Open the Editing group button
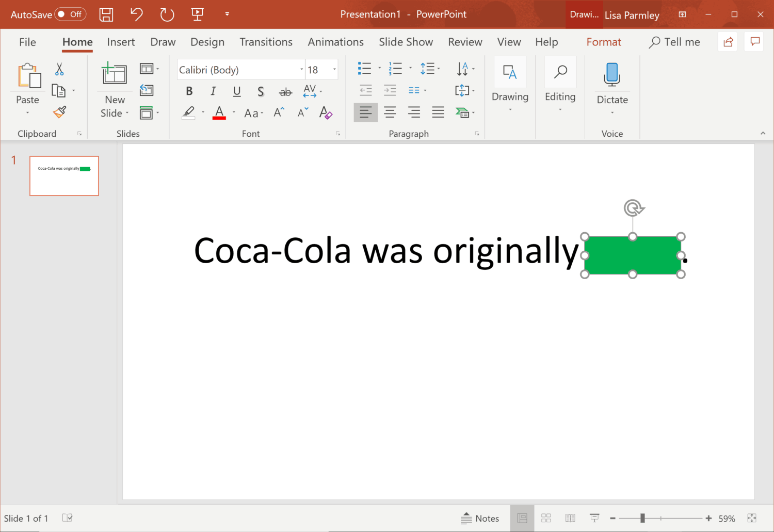The height and width of the screenshot is (532, 774). [560, 85]
